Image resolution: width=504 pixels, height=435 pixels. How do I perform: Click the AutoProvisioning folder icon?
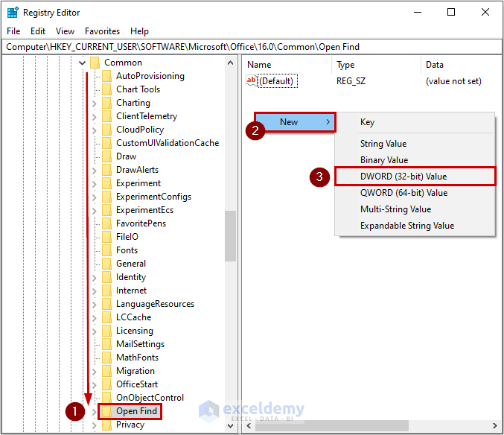coord(106,76)
